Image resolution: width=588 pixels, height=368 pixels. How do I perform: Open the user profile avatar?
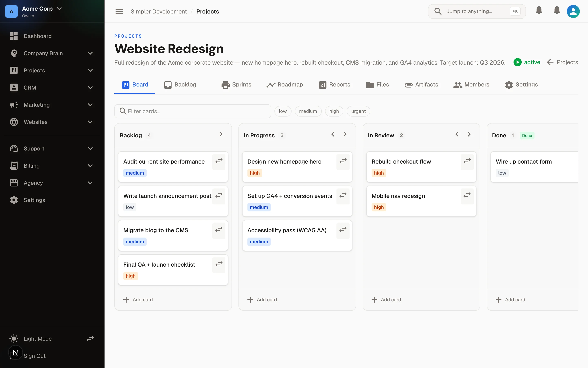[573, 11]
